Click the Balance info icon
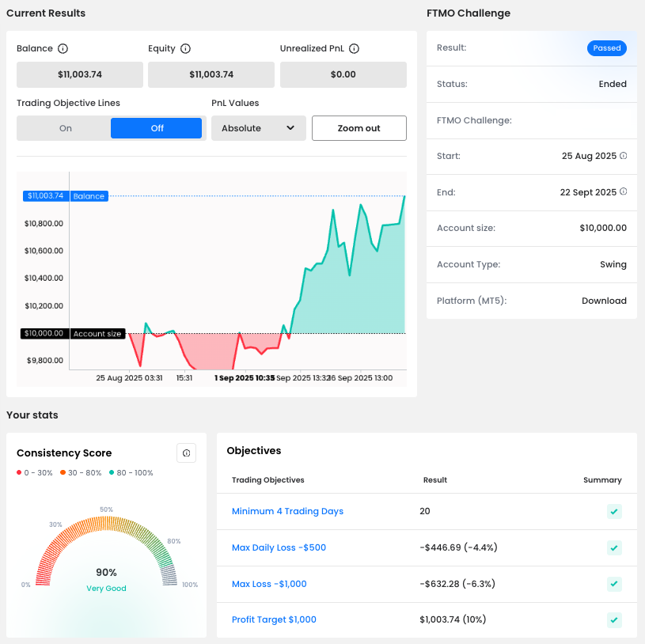This screenshot has height=644, width=645. pos(63,49)
